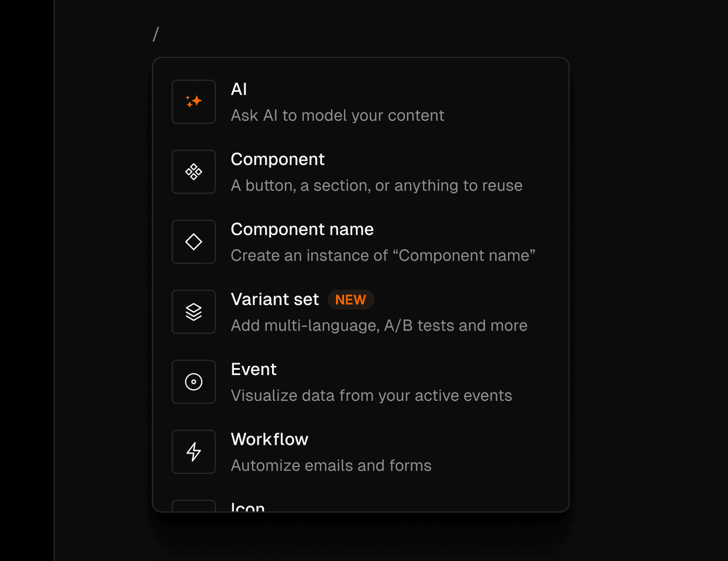This screenshot has height=561, width=728.
Task: Select the Event menu title
Action: 253,370
